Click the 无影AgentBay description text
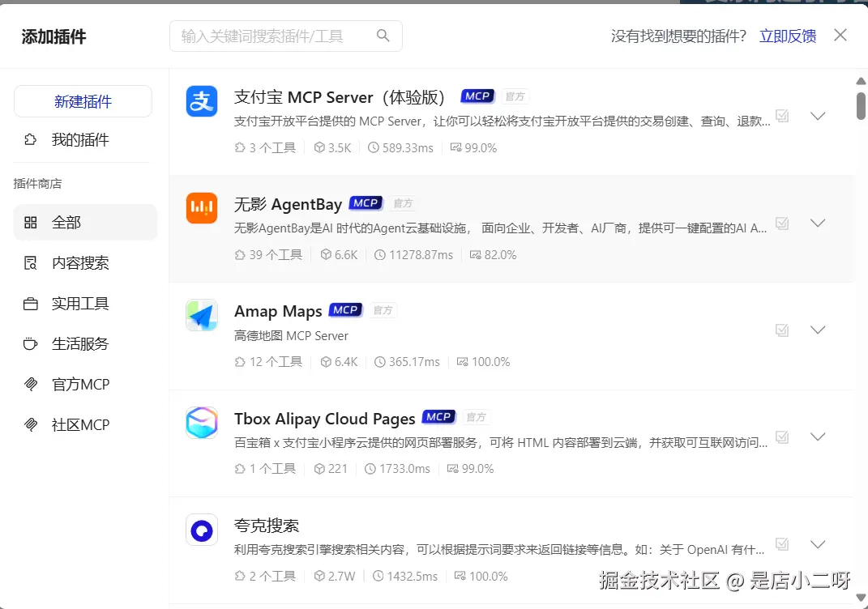The height and width of the screenshot is (609, 868). coord(500,228)
